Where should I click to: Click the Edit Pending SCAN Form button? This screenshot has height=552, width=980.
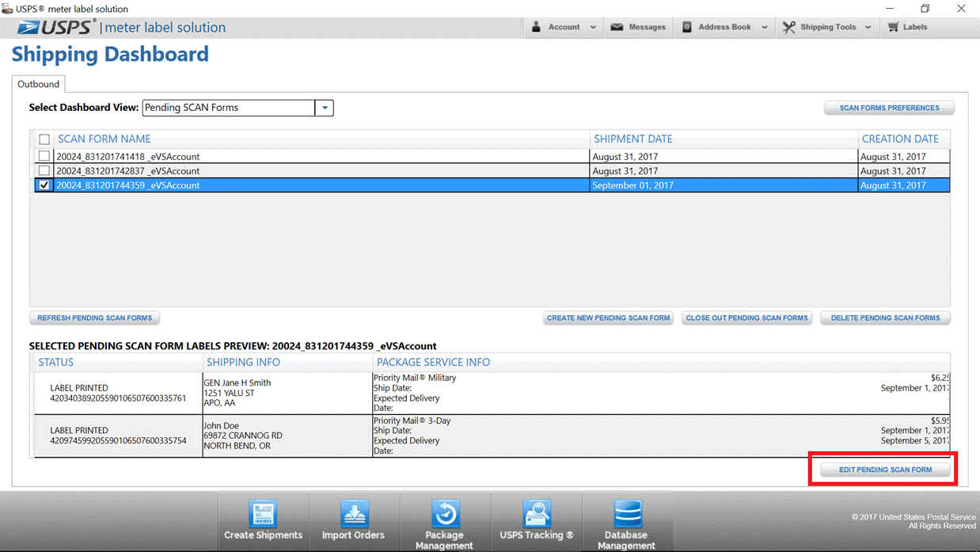tap(885, 470)
